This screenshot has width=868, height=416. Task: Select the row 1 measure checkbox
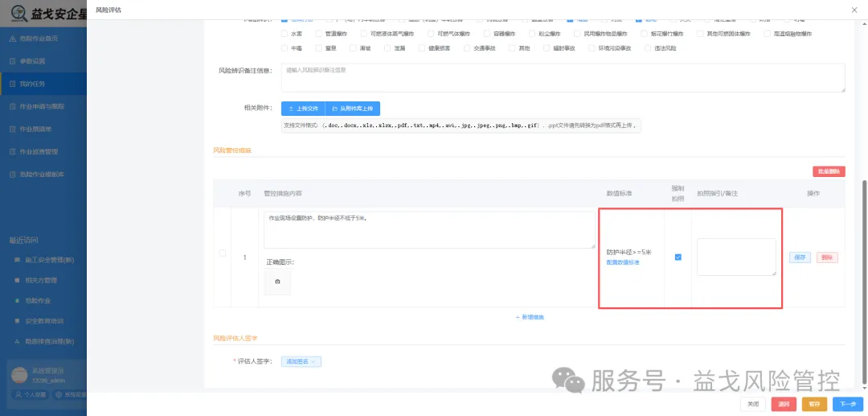(x=223, y=253)
